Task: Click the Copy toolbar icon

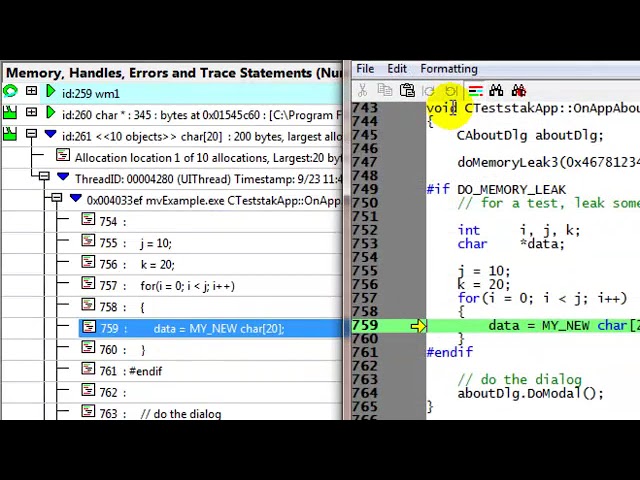Action: coord(384,90)
